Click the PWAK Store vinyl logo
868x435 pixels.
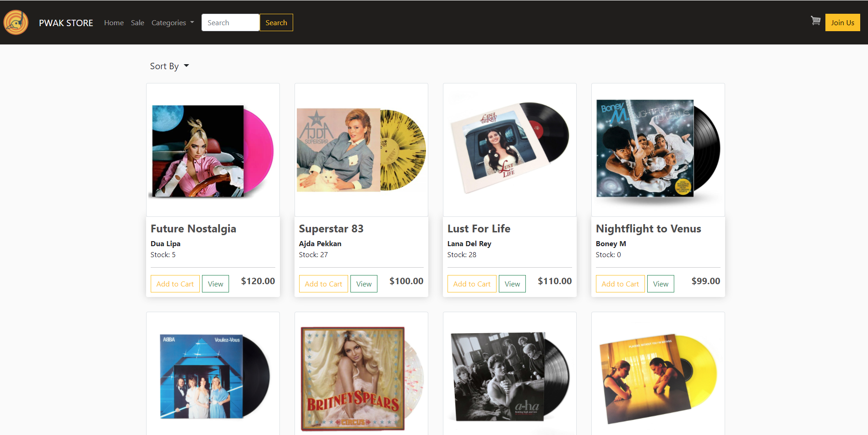click(16, 22)
